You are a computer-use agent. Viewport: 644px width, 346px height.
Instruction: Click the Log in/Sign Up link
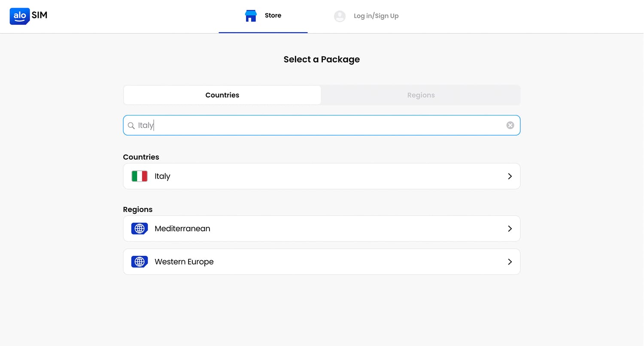pyautogui.click(x=376, y=16)
